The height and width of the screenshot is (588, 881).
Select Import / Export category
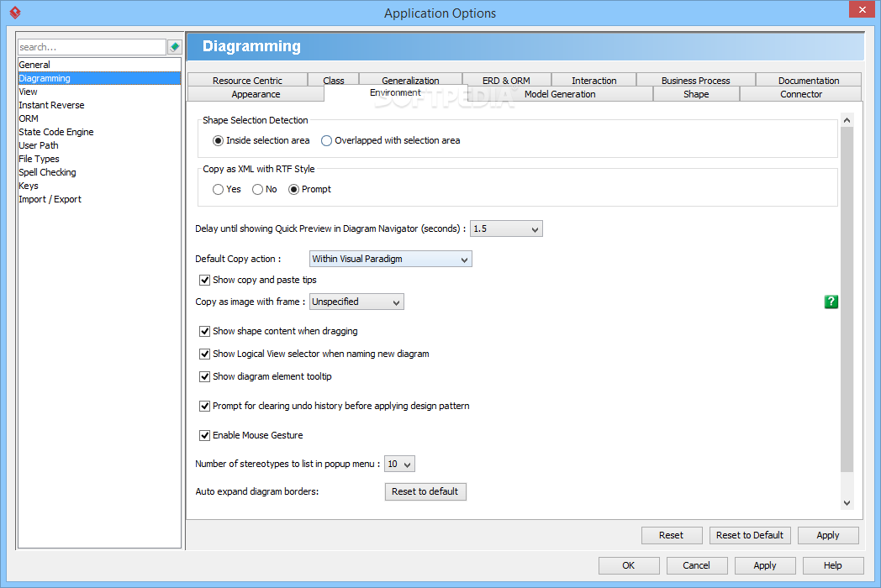(99, 199)
